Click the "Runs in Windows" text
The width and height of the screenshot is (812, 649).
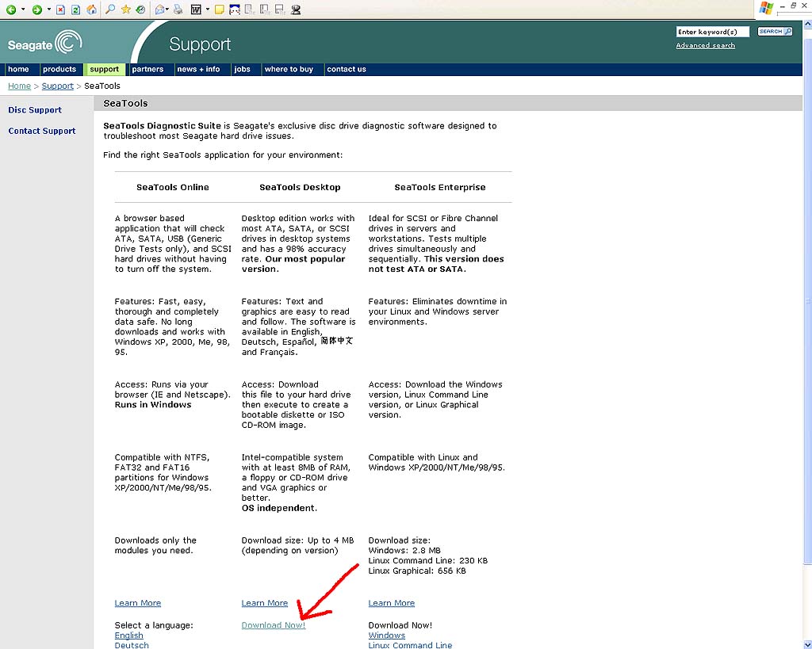coord(153,405)
